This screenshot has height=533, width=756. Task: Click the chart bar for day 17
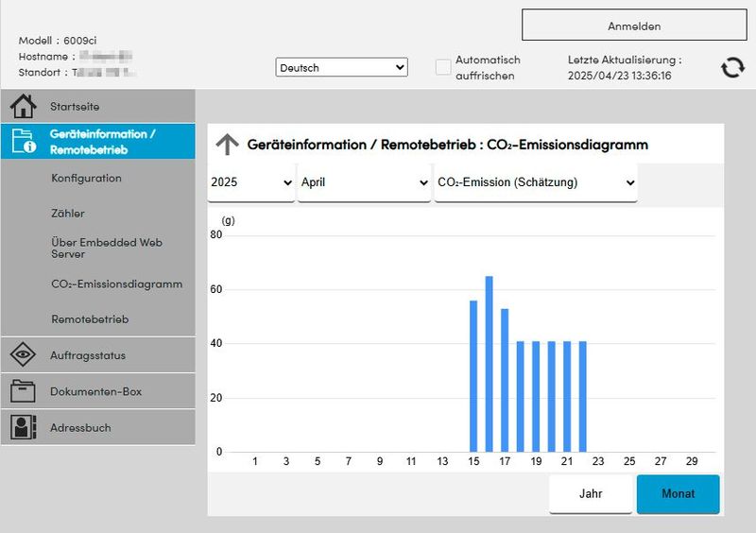[505, 380]
